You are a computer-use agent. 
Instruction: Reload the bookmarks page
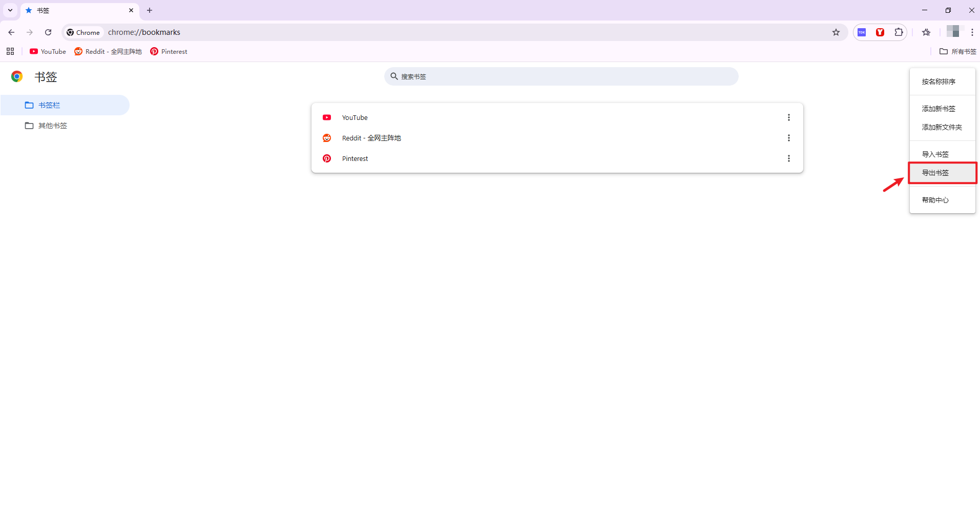[48, 32]
